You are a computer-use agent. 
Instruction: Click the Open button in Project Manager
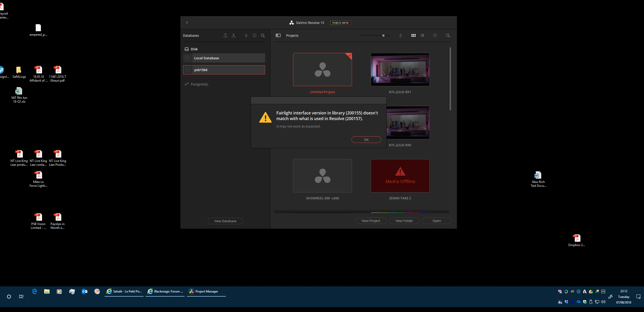click(437, 221)
